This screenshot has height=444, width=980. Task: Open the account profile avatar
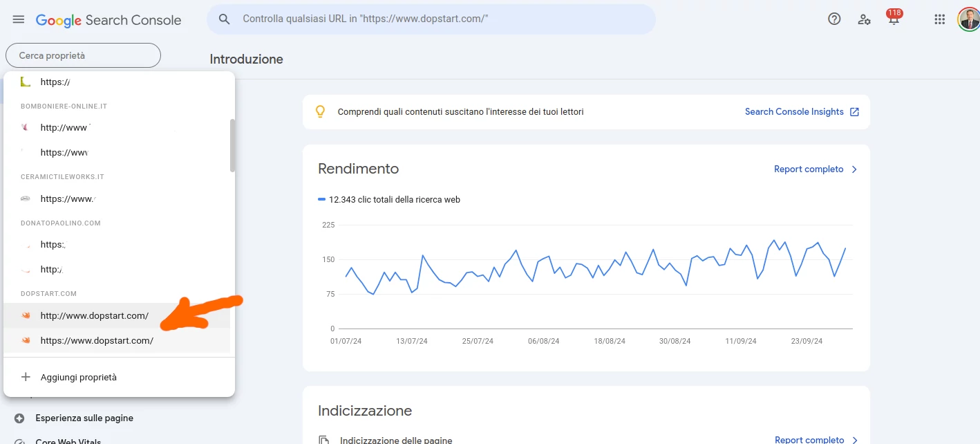(x=968, y=19)
